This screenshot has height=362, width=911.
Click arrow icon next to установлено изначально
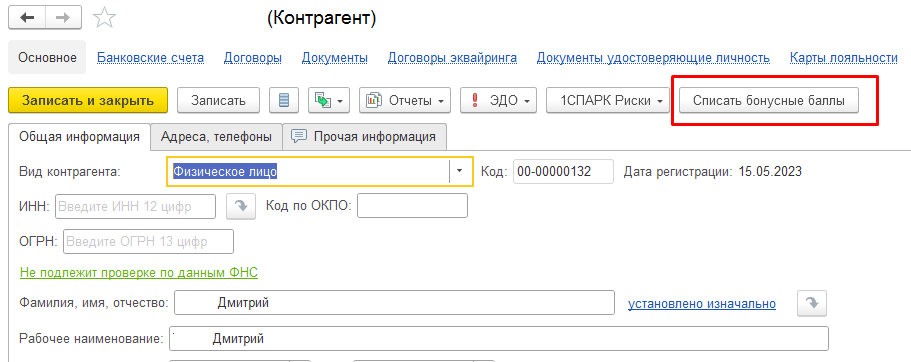[812, 303]
